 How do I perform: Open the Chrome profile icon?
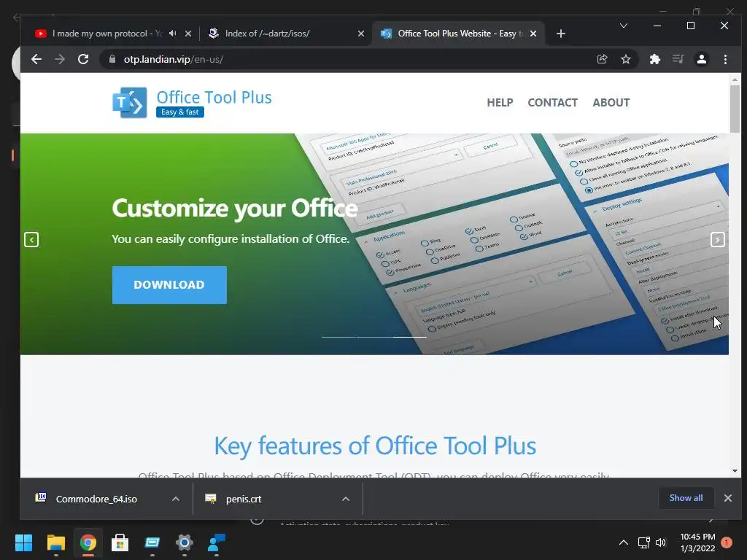[x=701, y=59]
